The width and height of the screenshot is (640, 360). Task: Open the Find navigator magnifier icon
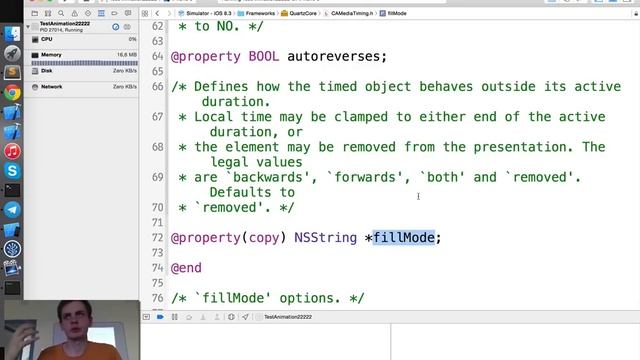[x=61, y=13]
